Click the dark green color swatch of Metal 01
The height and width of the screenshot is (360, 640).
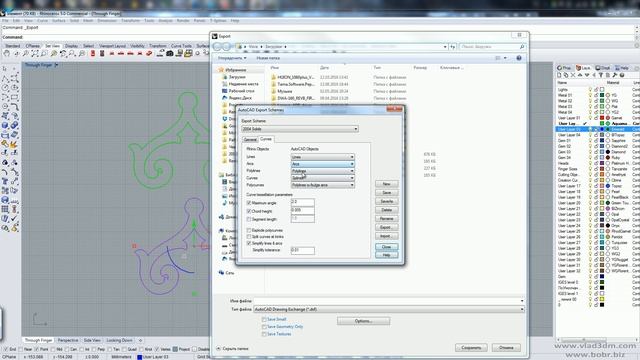[602, 95]
